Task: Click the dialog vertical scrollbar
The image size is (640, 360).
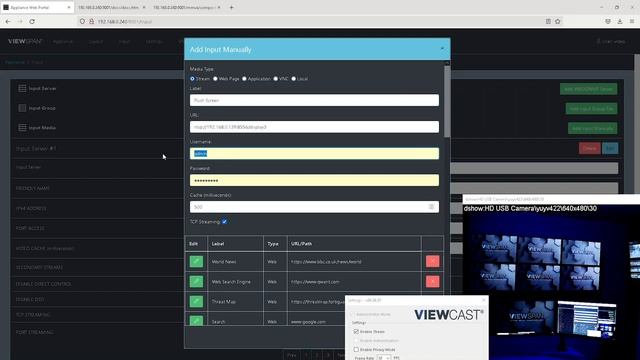Action: (447, 101)
